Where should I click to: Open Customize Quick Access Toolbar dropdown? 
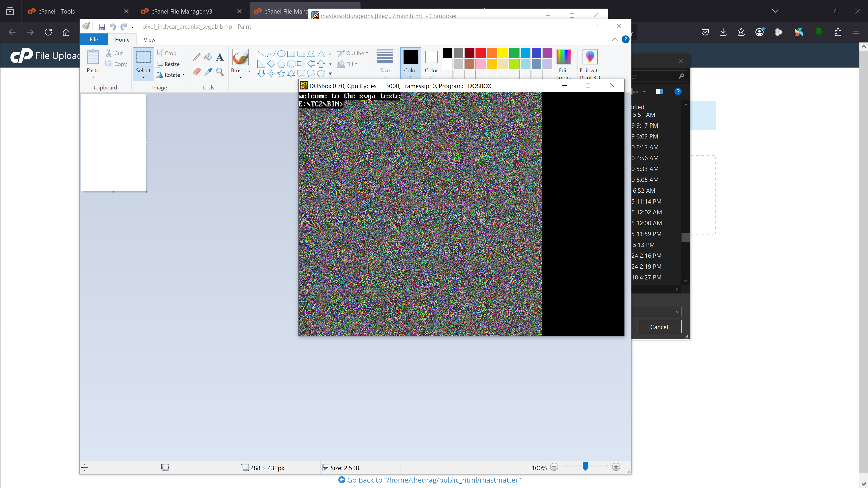coord(133,27)
